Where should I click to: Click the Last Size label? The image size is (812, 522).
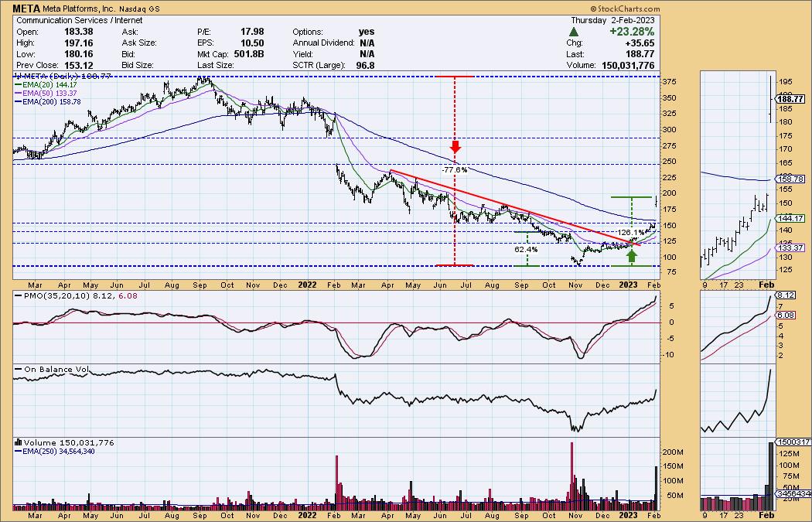[x=216, y=65]
